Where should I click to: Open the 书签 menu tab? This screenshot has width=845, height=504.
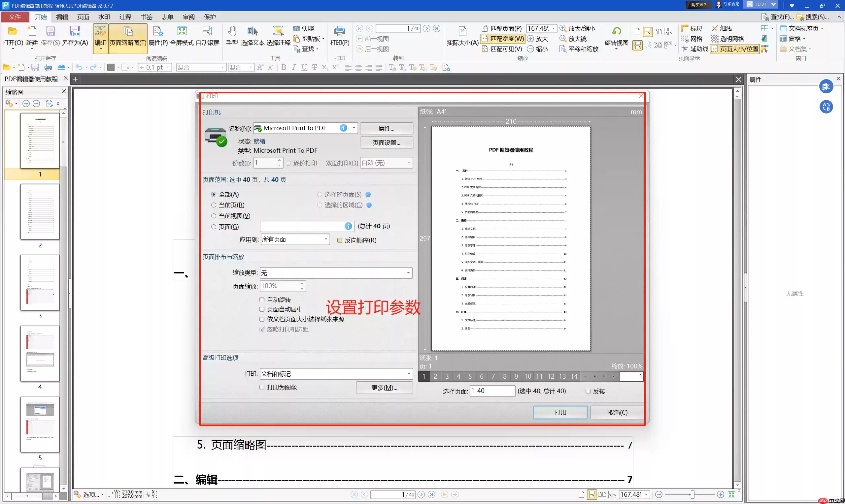tap(146, 16)
